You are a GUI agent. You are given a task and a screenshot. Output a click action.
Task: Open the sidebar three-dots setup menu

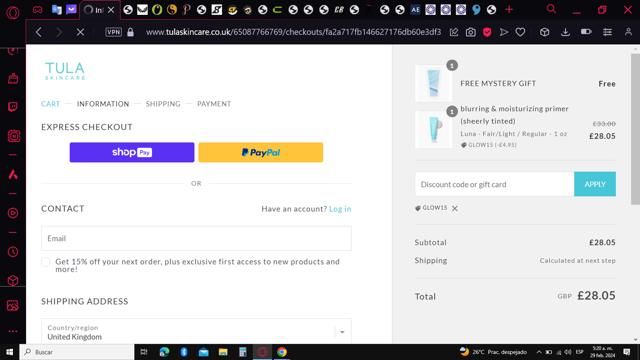(x=13, y=331)
